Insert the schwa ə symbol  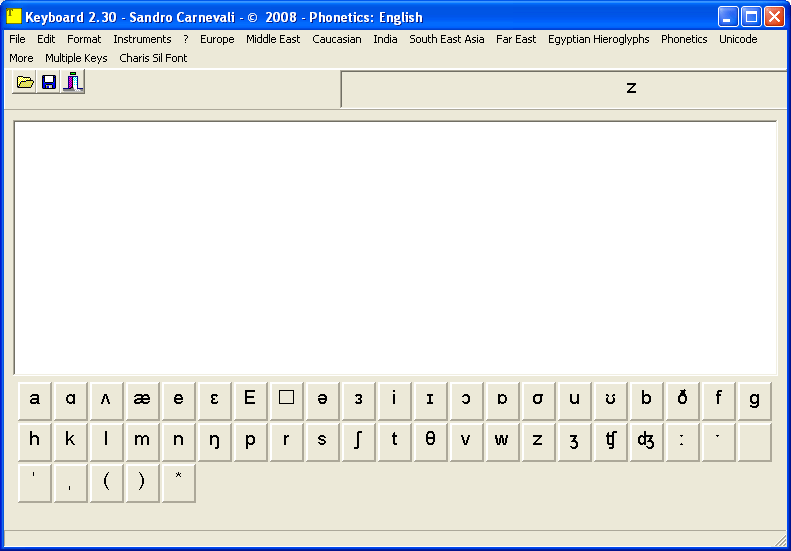click(322, 401)
